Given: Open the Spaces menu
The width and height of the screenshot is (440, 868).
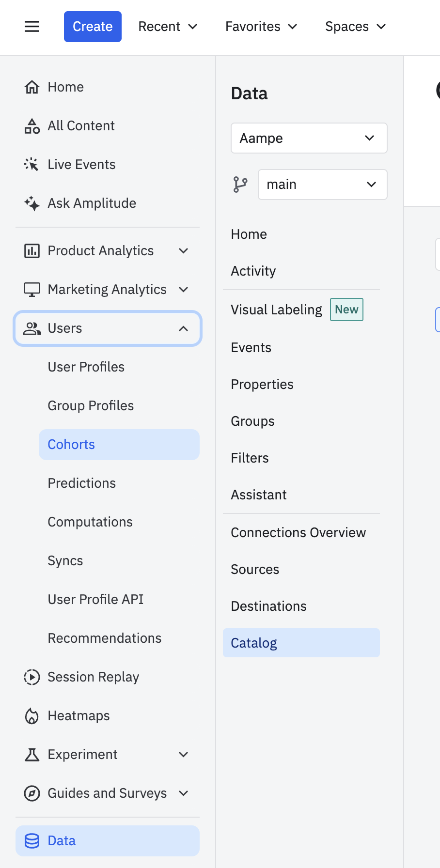Looking at the screenshot, I should click(355, 27).
